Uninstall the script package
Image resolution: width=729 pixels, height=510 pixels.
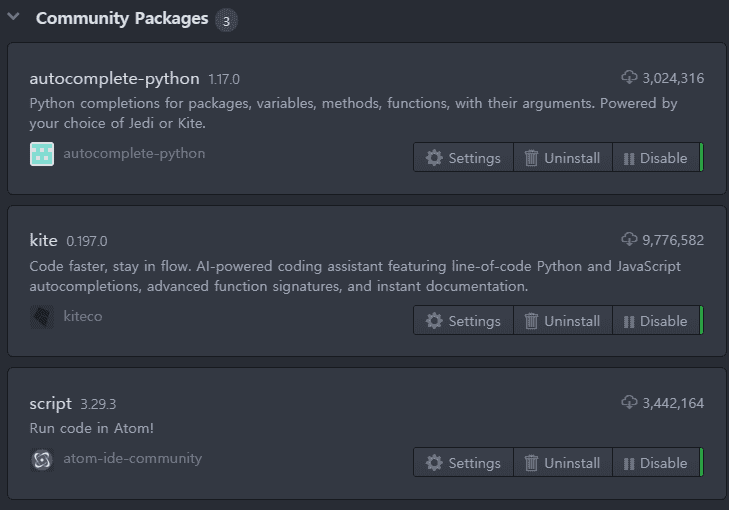point(563,463)
